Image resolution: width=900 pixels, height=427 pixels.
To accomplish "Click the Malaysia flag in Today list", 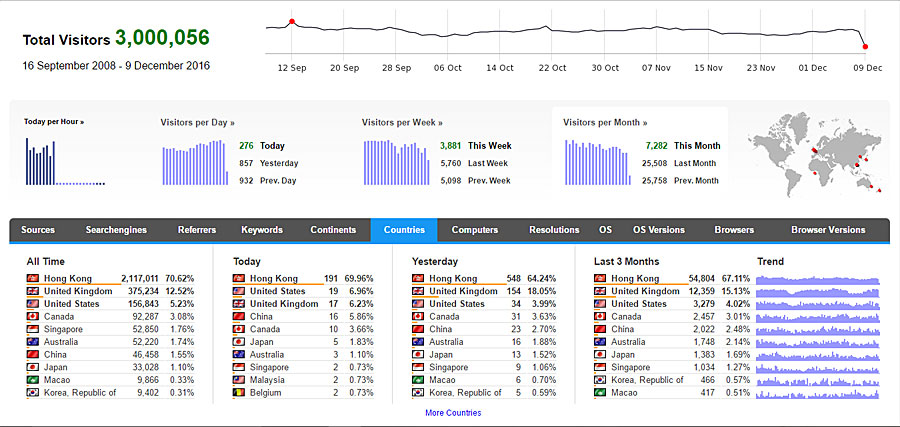I will [x=239, y=380].
